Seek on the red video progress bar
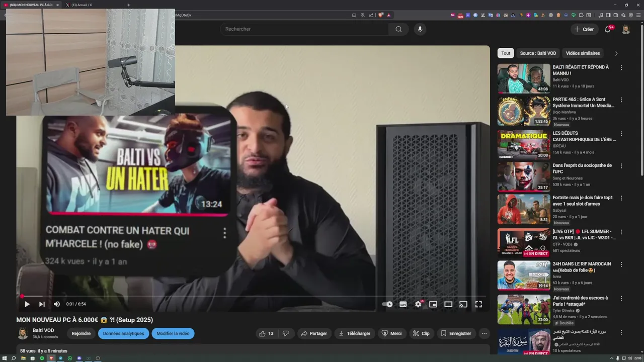644x362 pixels. tap(253, 296)
